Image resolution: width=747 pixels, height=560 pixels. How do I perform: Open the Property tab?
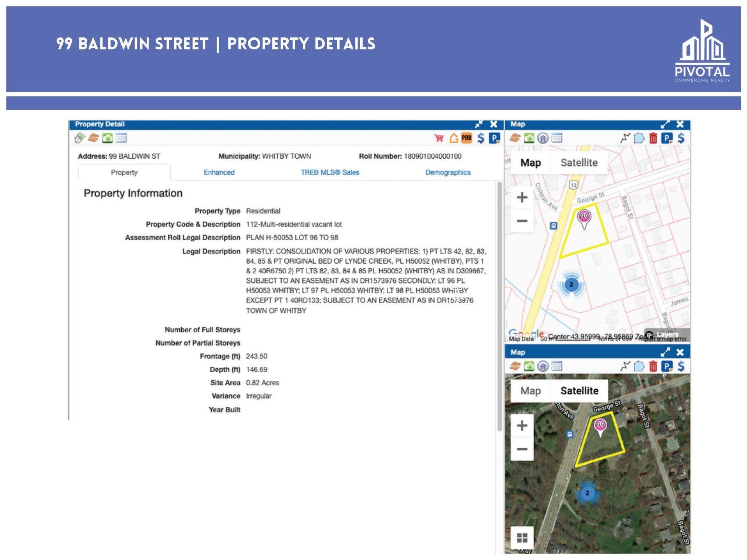click(x=124, y=172)
